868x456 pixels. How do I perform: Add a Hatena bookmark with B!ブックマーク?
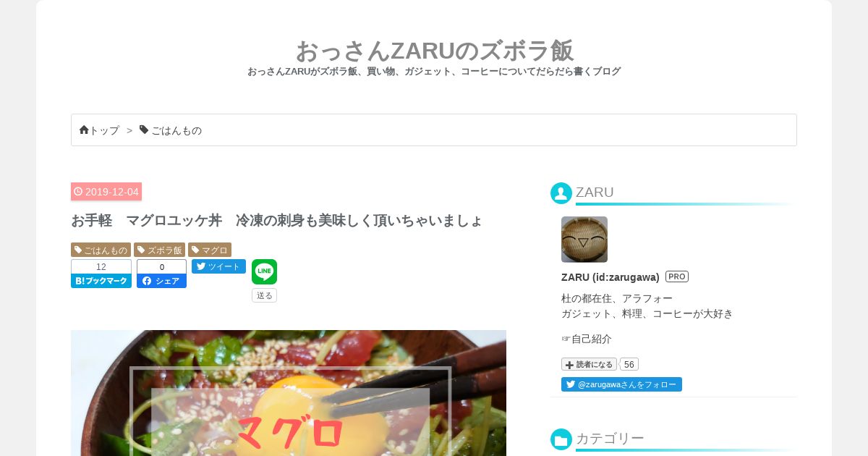pyautogui.click(x=101, y=281)
